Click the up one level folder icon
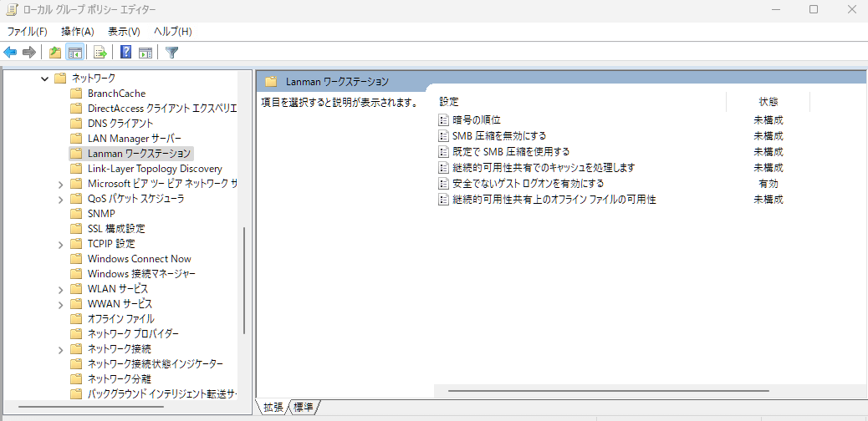 [55, 53]
